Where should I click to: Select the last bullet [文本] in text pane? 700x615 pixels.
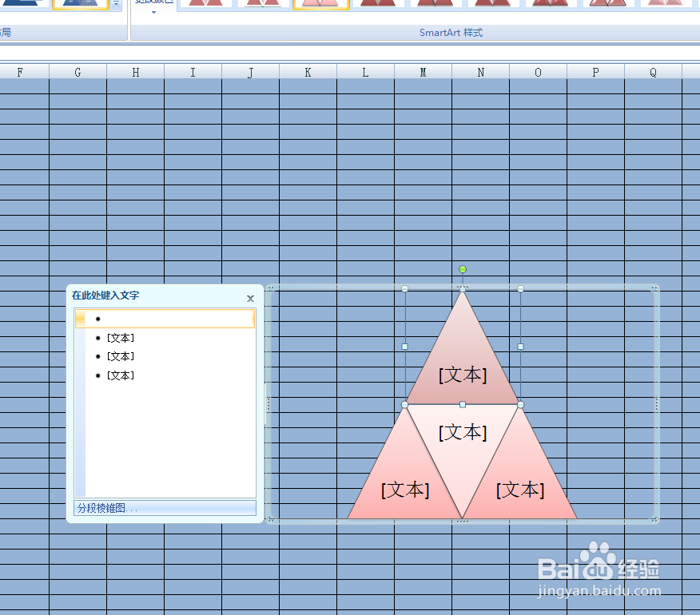(x=121, y=375)
